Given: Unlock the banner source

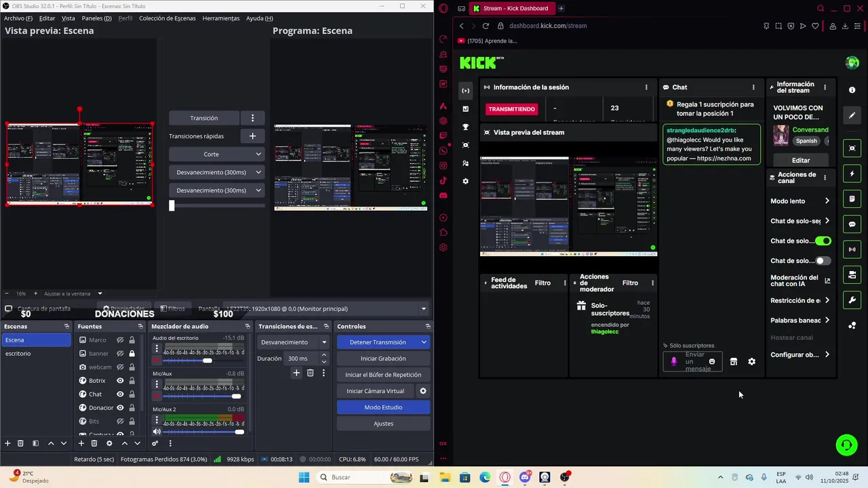Looking at the screenshot, I should tap(132, 353).
